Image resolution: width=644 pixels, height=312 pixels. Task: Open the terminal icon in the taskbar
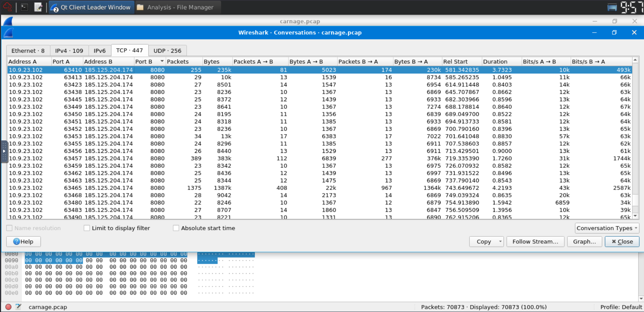[x=24, y=7]
